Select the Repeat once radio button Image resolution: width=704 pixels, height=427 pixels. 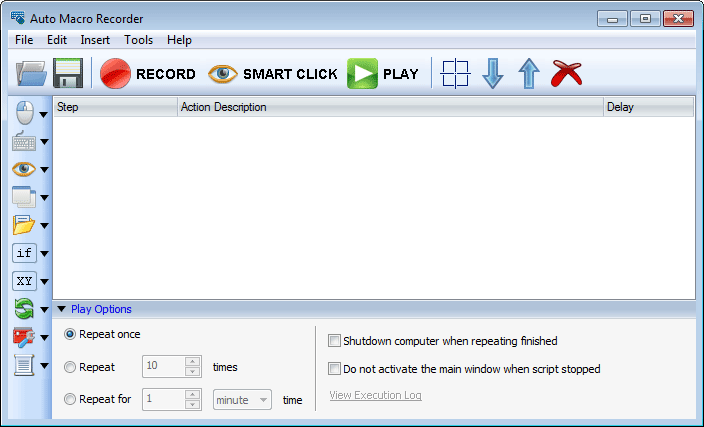tap(70, 334)
